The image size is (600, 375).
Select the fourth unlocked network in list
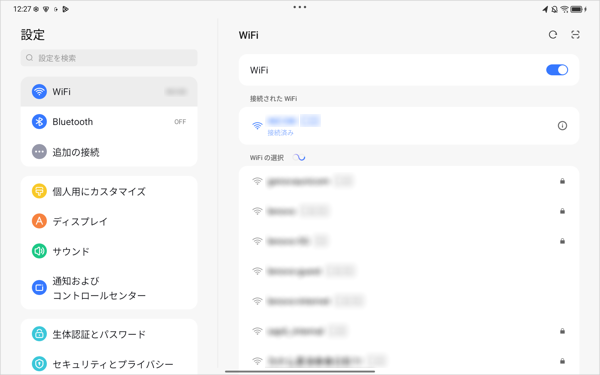(409, 271)
